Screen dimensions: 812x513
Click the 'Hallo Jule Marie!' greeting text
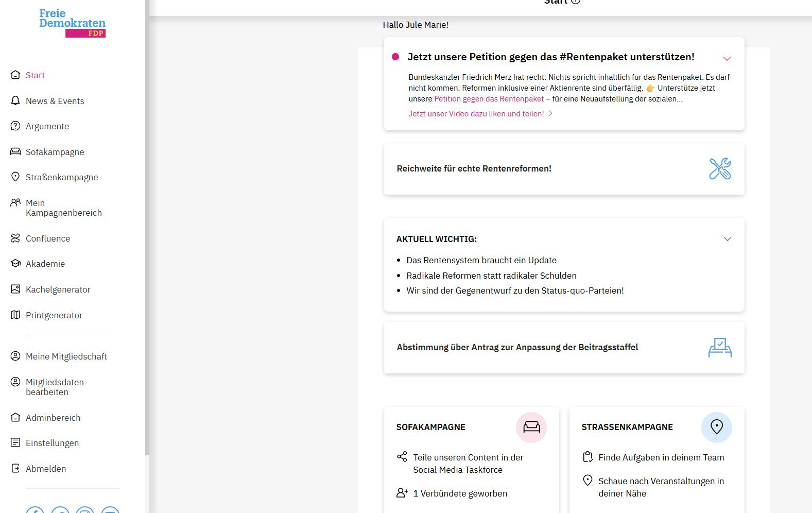(x=416, y=25)
